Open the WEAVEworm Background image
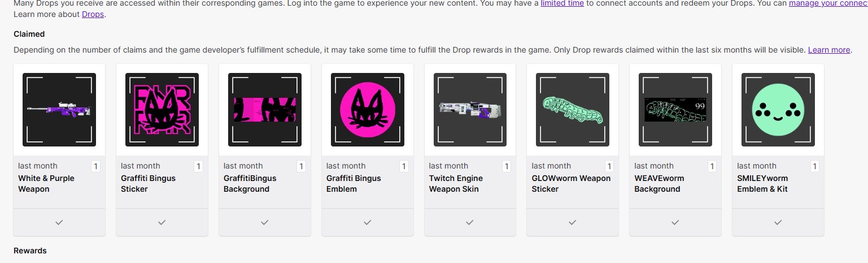The image size is (868, 263). click(x=675, y=110)
